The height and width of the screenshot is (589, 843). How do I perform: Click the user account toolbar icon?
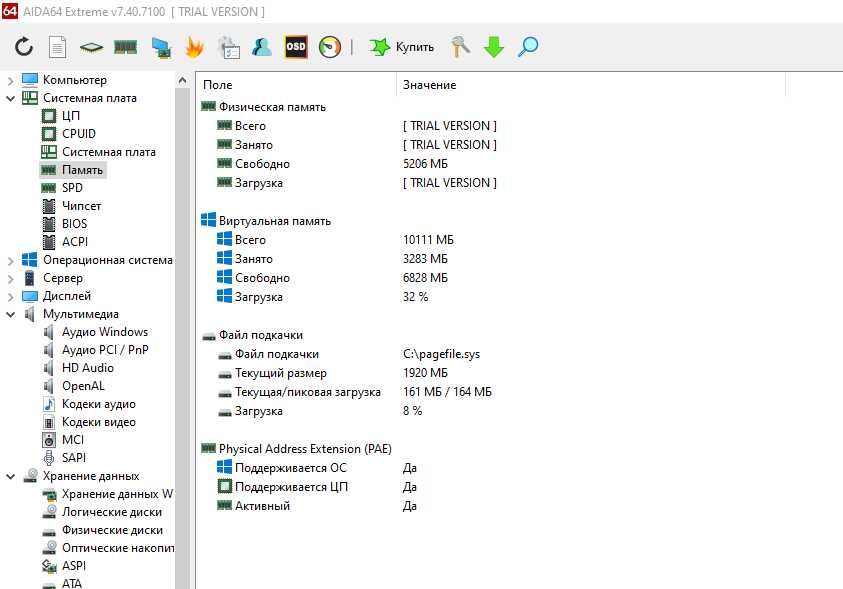(262, 47)
